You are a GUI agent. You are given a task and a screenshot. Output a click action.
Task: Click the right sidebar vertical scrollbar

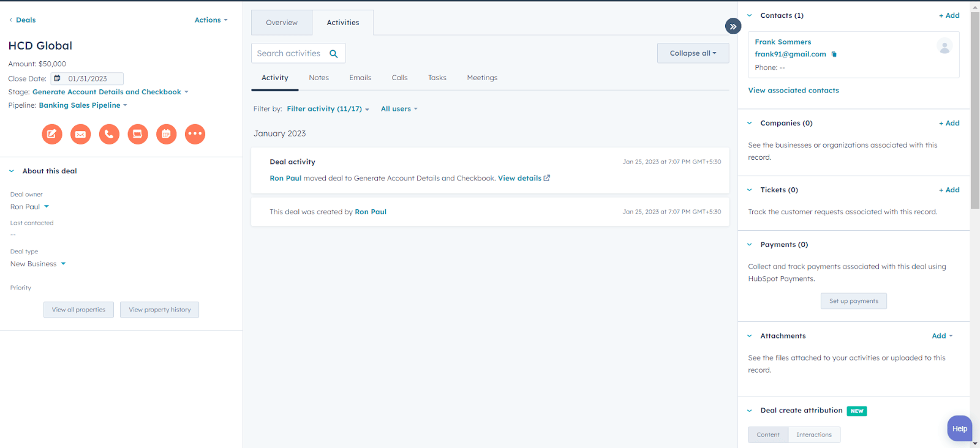click(975, 110)
